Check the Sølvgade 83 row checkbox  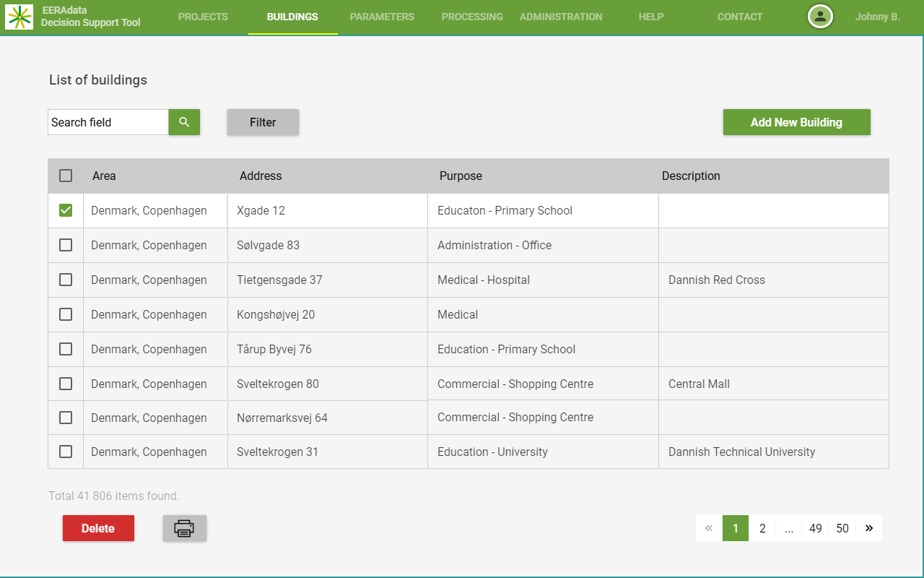pyautogui.click(x=66, y=245)
